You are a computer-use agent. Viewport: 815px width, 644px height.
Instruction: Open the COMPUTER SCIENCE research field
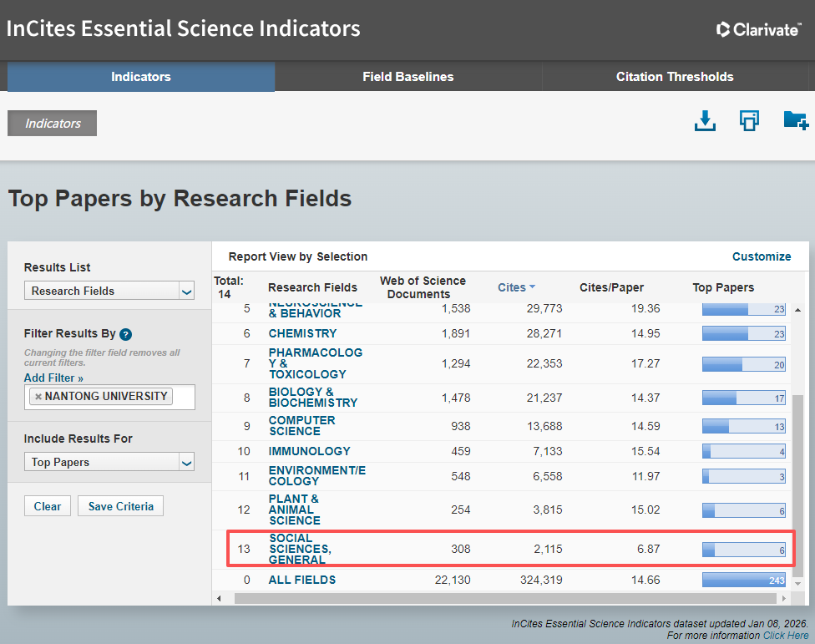pyautogui.click(x=301, y=426)
